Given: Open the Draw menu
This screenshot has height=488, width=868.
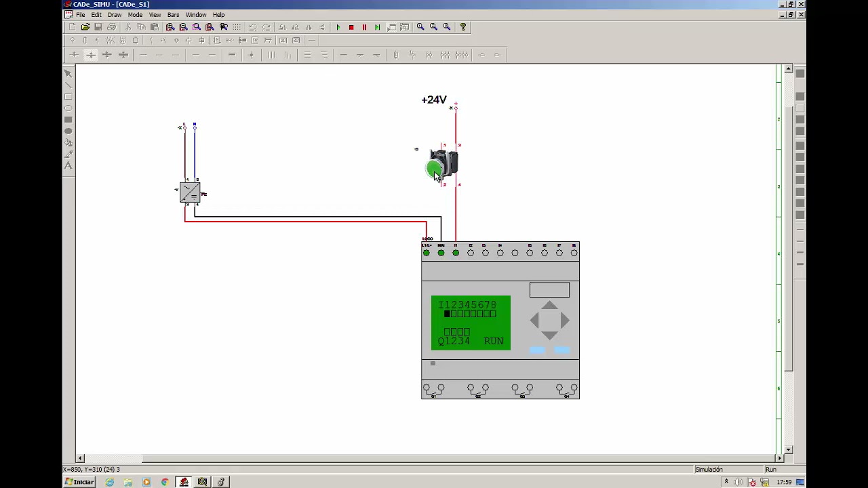Looking at the screenshot, I should click(x=115, y=15).
